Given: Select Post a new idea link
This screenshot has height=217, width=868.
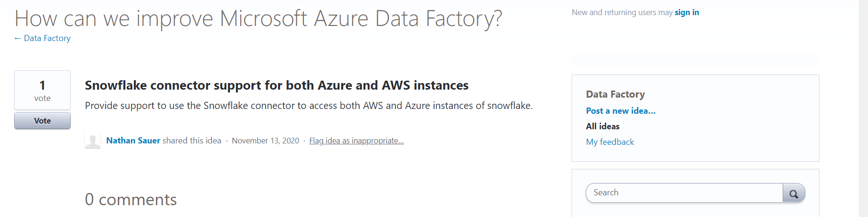Looking at the screenshot, I should coord(621,111).
